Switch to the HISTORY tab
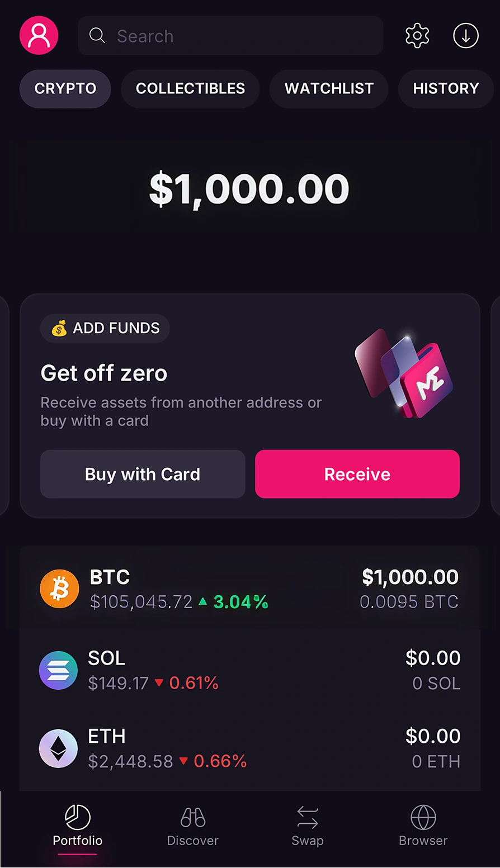500x868 pixels. (446, 88)
